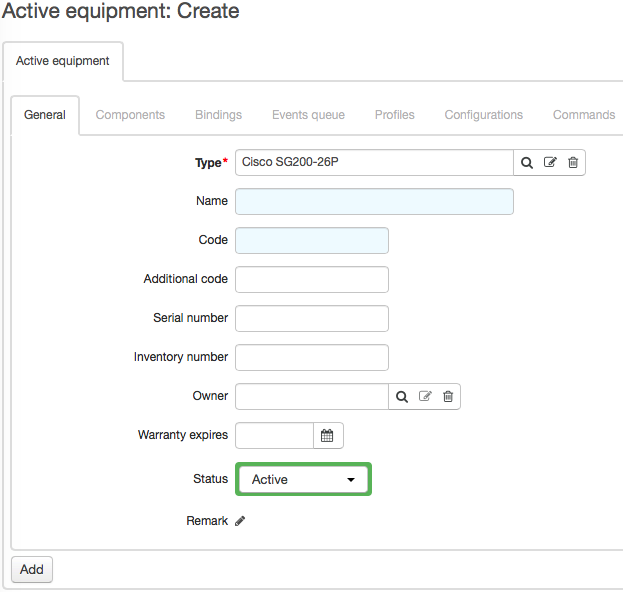Click the Remark label text
This screenshot has width=623, height=592.
[207, 520]
